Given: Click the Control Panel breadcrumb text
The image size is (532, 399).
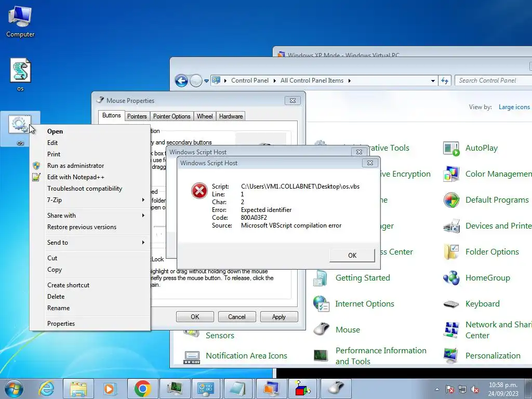Looking at the screenshot, I should (x=250, y=81).
